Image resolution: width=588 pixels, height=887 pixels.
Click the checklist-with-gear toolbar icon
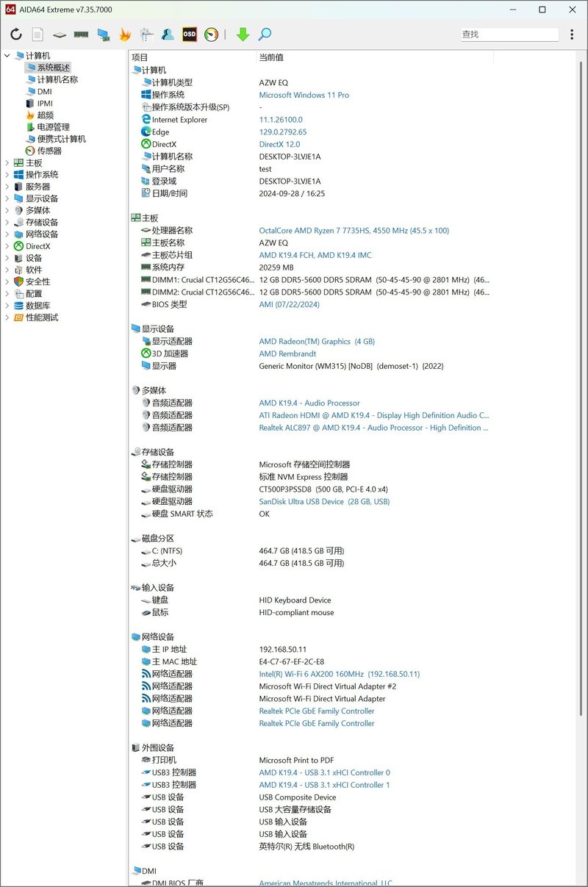[146, 35]
